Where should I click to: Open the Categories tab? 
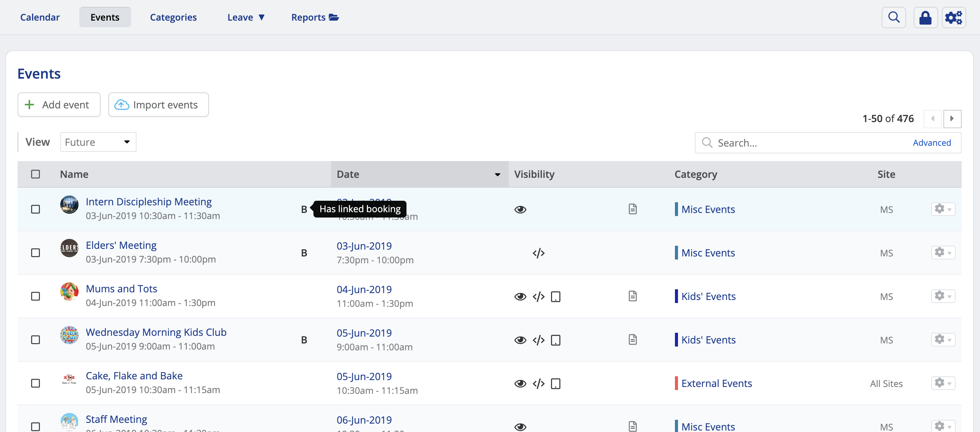tap(173, 18)
